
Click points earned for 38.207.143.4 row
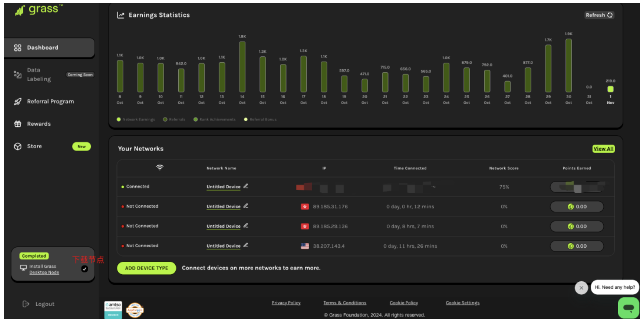tap(577, 246)
